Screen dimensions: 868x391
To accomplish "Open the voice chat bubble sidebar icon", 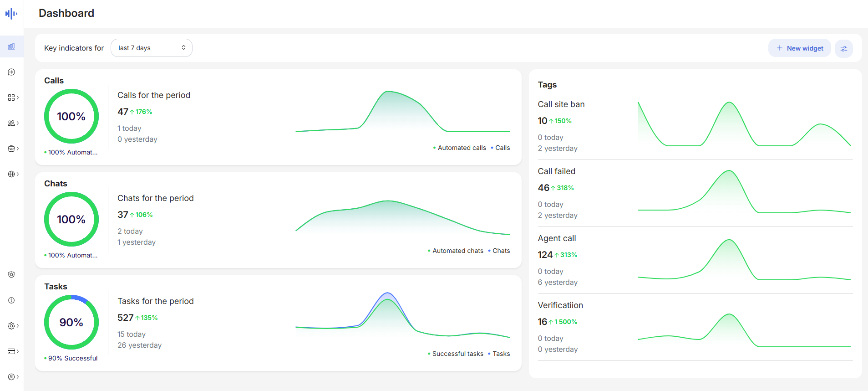I will 11,72.
